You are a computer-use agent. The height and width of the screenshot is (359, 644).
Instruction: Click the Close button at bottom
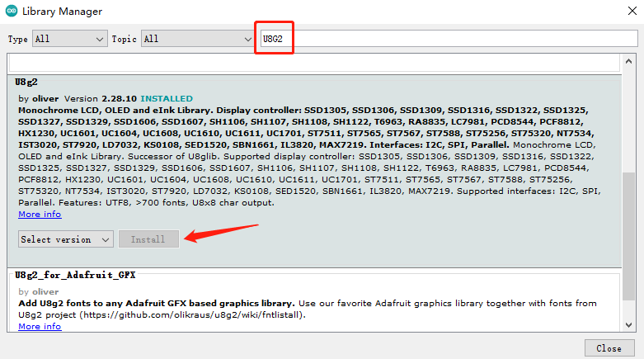click(x=609, y=348)
